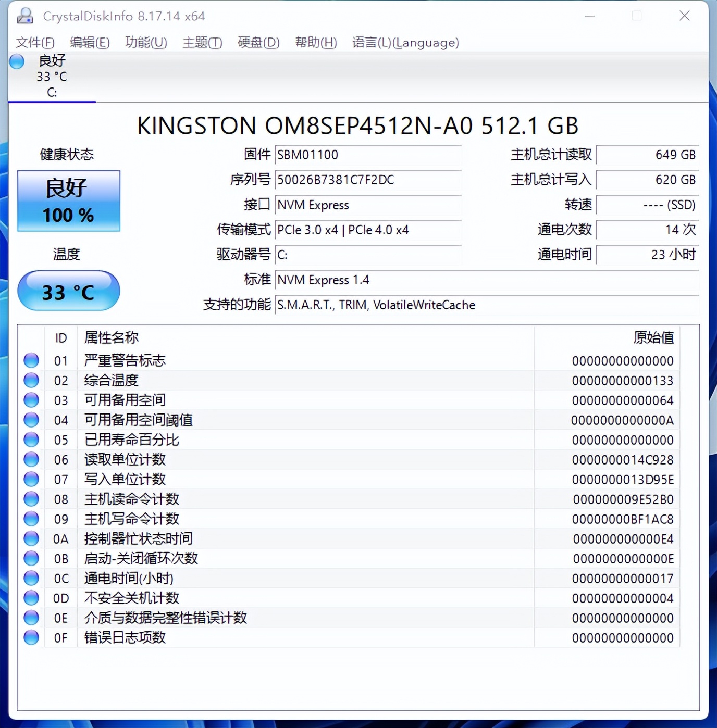Click the blue indicator beside 不安全关机计数 attribute
The height and width of the screenshot is (728, 717).
coord(31,598)
